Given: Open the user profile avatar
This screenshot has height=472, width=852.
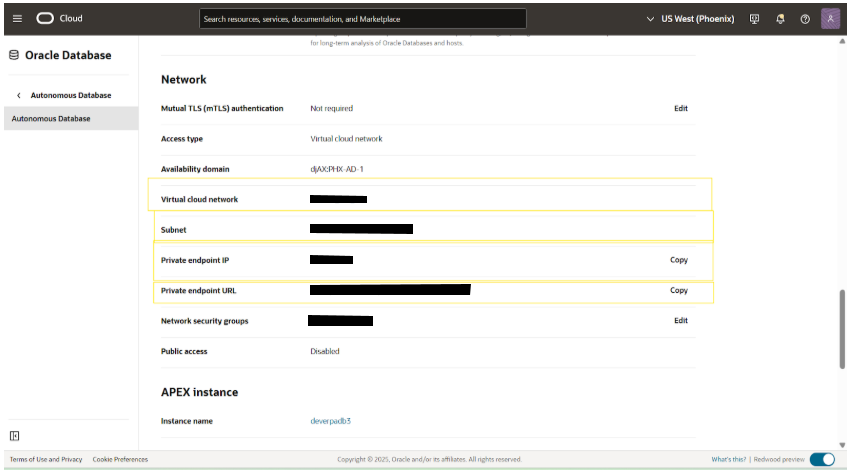Looking at the screenshot, I should click(830, 18).
